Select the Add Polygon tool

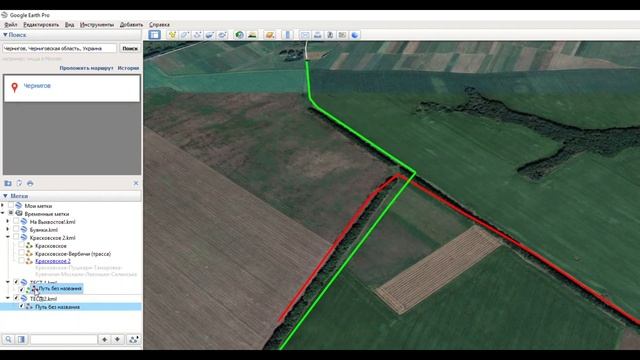(x=184, y=35)
